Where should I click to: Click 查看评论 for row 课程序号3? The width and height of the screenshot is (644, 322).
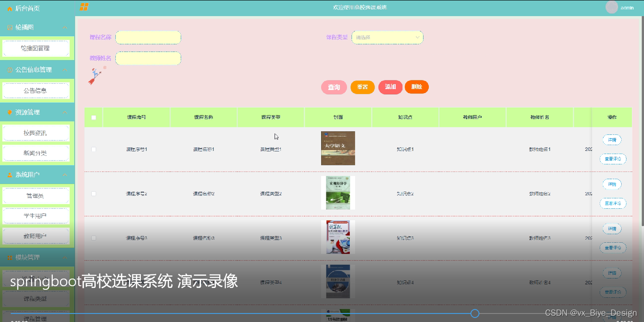pyautogui.click(x=613, y=248)
